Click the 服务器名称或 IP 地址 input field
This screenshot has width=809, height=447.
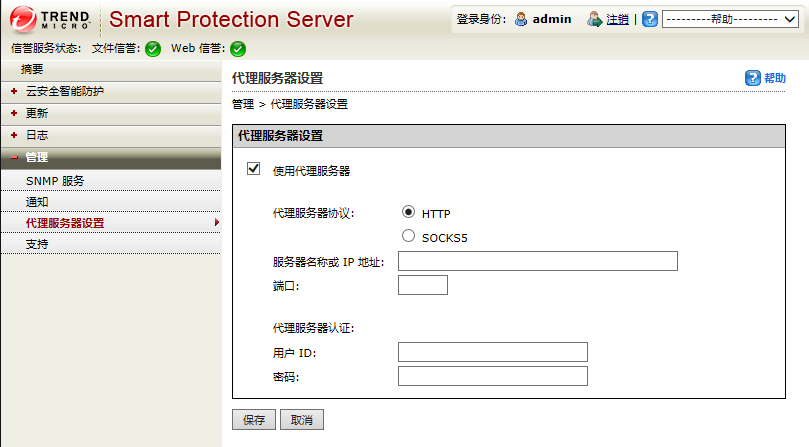pos(537,262)
